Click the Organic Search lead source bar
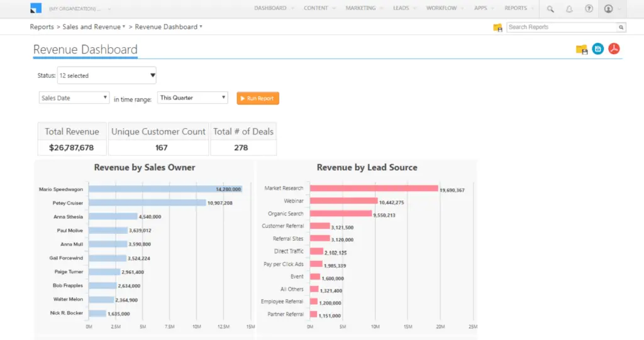Viewport: 644px width, 340px height. click(341, 214)
